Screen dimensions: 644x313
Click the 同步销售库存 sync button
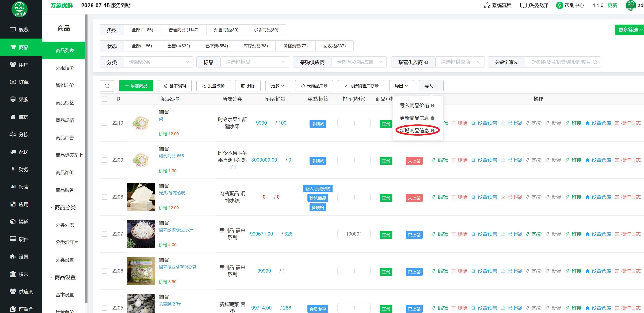coord(361,86)
